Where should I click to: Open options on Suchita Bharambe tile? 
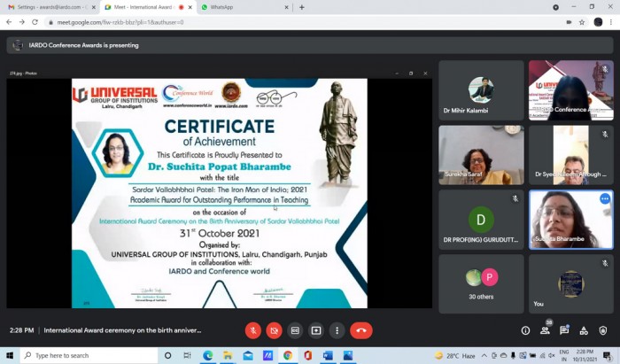click(x=605, y=198)
